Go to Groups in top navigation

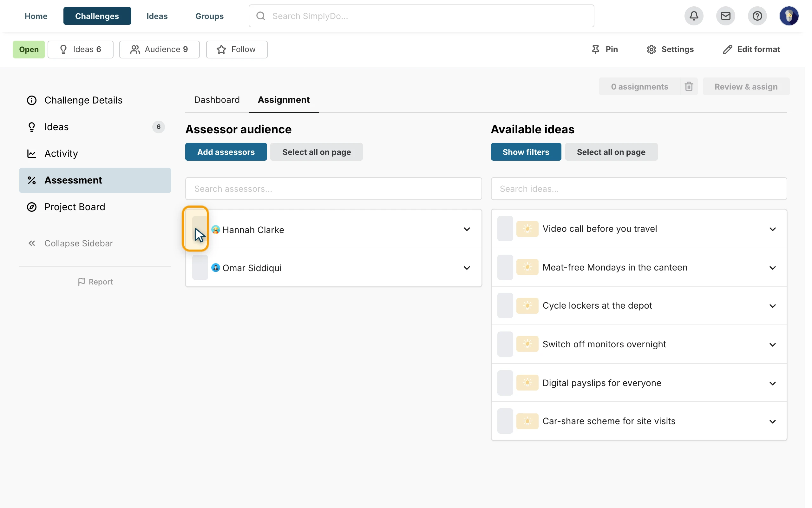point(209,16)
